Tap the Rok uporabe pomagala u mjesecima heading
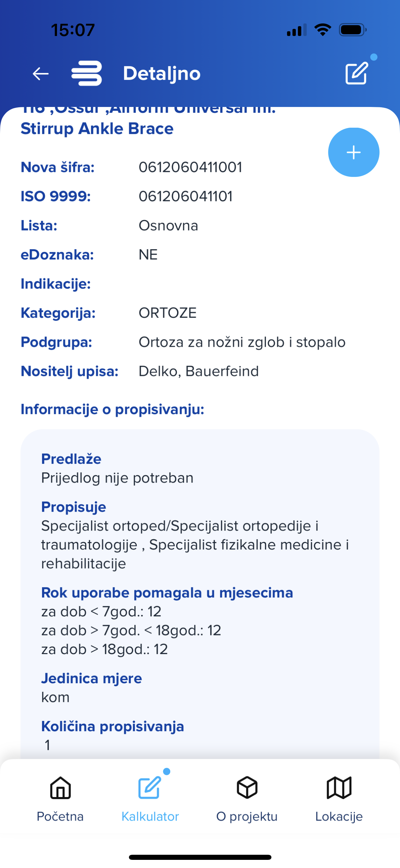400x868 pixels. coord(167,593)
